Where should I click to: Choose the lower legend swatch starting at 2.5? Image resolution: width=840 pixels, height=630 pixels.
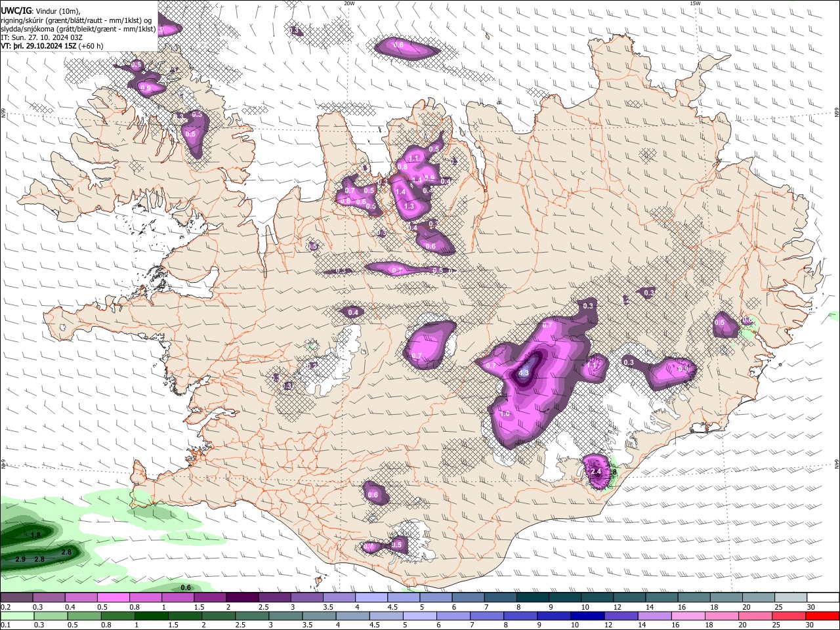253,616
